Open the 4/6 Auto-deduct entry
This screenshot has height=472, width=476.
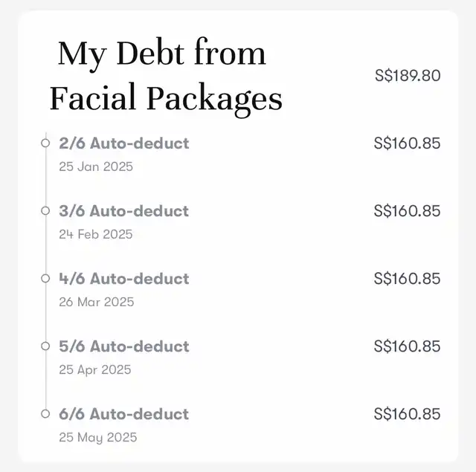click(x=124, y=279)
